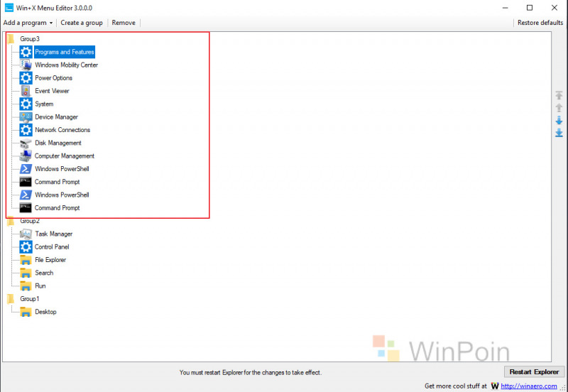
Task: Move selected item up one position
Action: tap(559, 108)
